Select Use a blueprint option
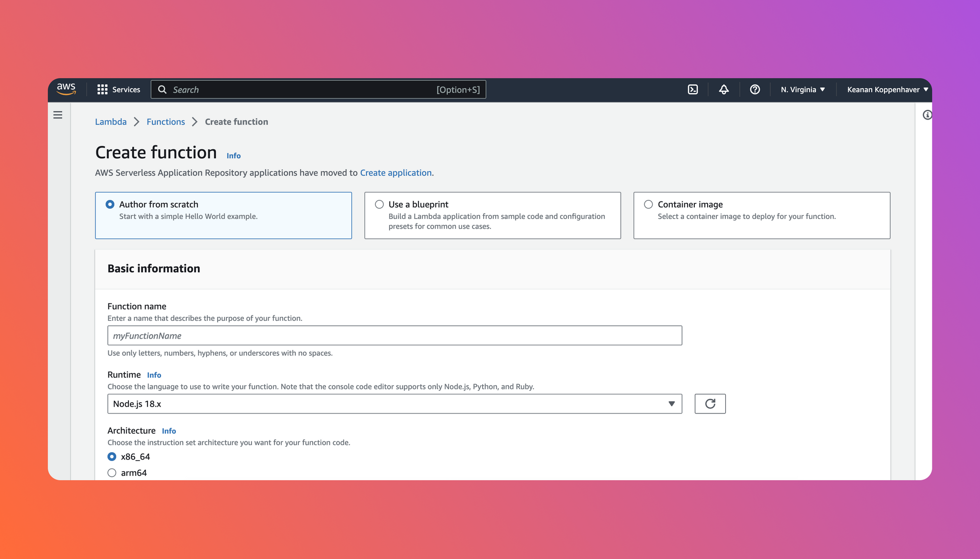Viewport: 980px width, 559px height. click(x=492, y=216)
